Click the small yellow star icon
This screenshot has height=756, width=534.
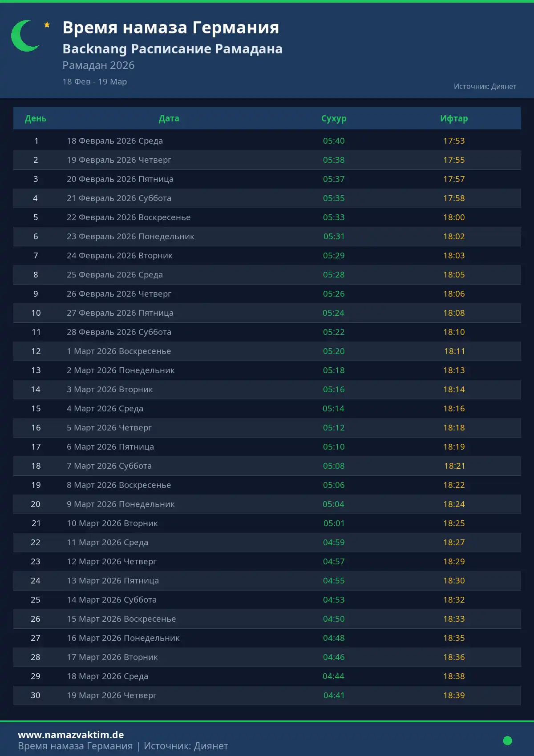47,25
